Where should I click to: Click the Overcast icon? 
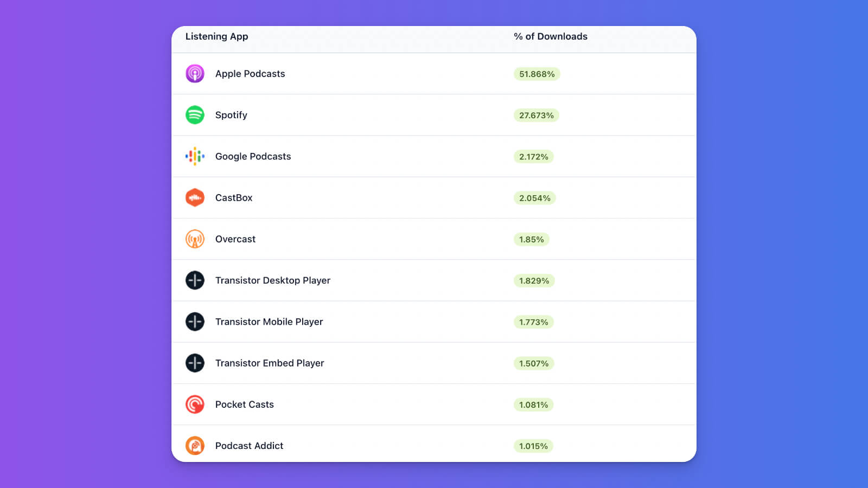pyautogui.click(x=195, y=239)
